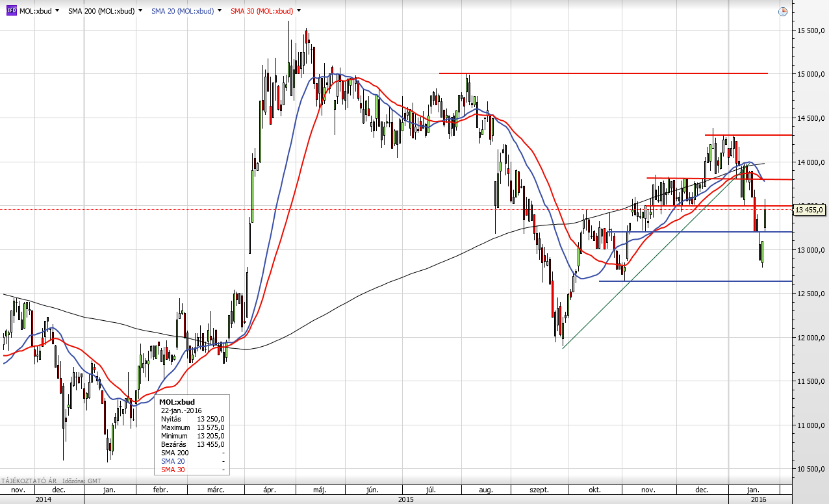This screenshot has width=829, height=504.
Task: Click the dec. label under 2014
Action: click(x=58, y=489)
